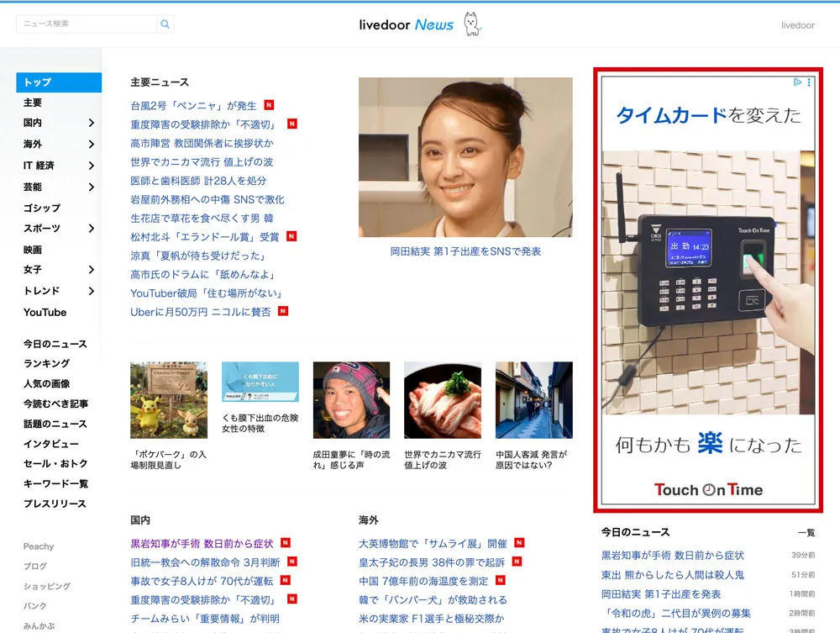Click the AdChoices triangle icon on the ad

point(798,82)
